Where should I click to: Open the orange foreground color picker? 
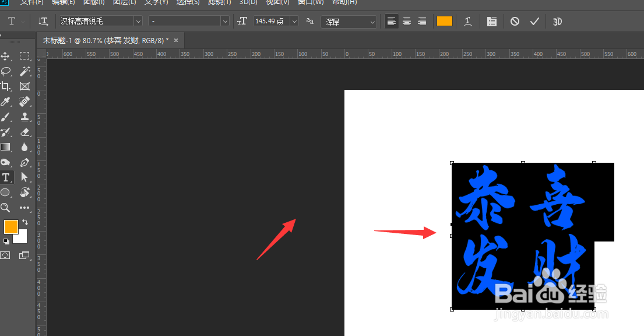click(10, 226)
